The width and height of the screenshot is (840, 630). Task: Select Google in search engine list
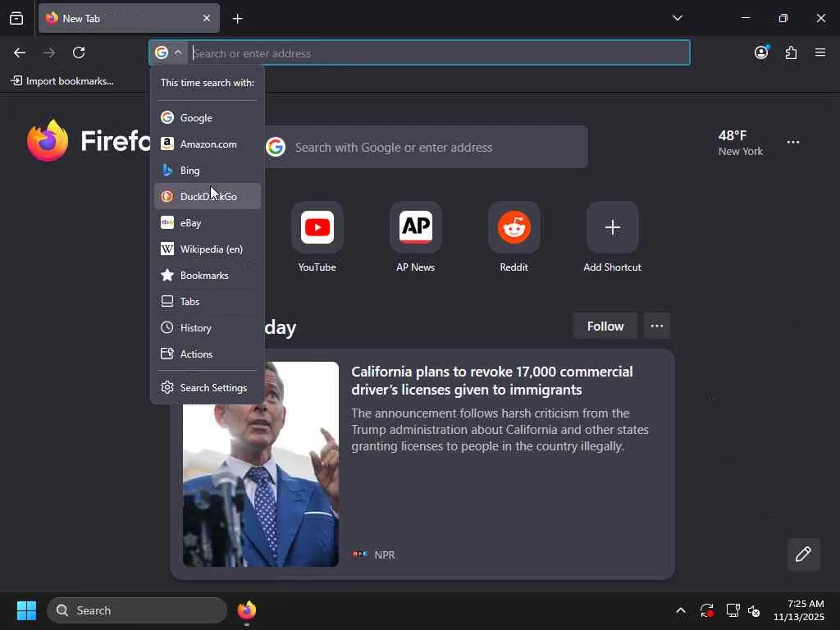pos(208,117)
